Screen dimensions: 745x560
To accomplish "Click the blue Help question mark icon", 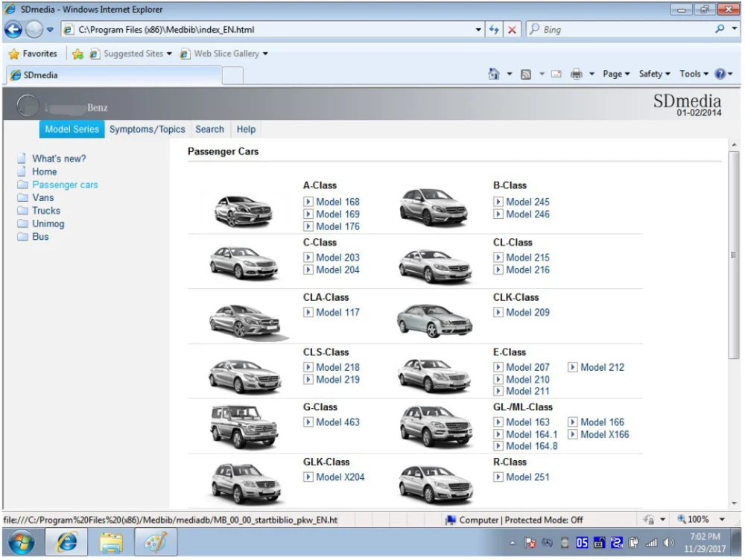I will (x=720, y=74).
